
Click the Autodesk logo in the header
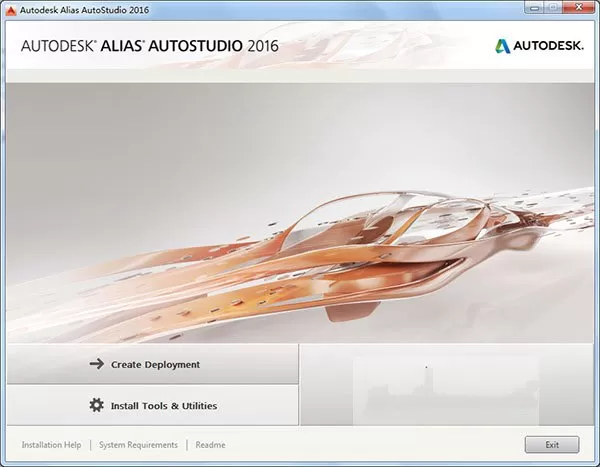(539, 46)
